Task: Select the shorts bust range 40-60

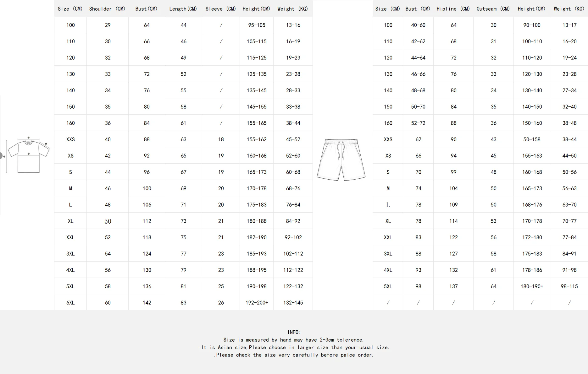Action: [418, 25]
